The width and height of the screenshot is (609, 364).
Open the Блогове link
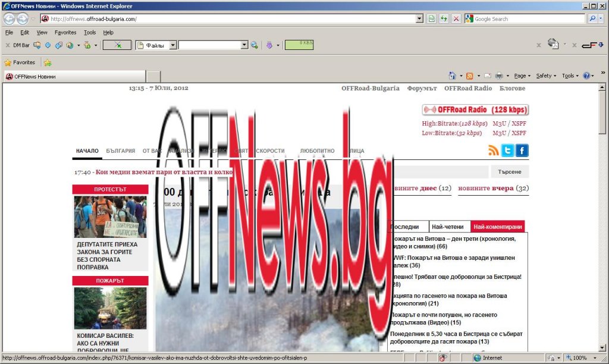coord(512,88)
